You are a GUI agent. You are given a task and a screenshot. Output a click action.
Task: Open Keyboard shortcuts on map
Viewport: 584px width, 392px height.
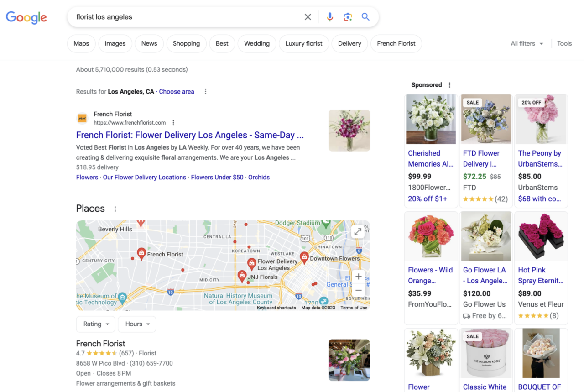(276, 308)
